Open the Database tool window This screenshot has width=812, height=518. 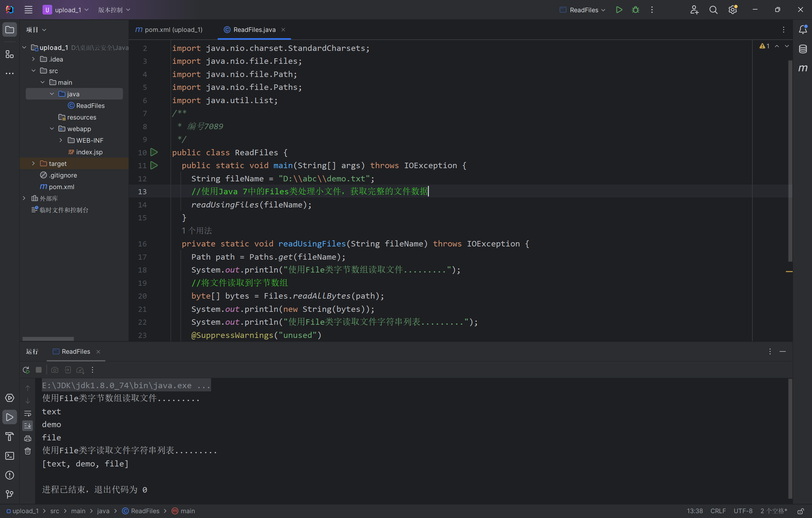point(803,49)
